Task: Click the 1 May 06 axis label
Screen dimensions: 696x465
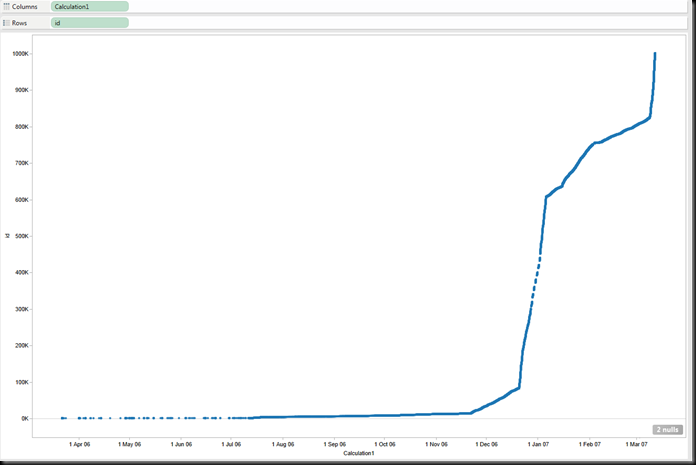Action: [x=130, y=444]
